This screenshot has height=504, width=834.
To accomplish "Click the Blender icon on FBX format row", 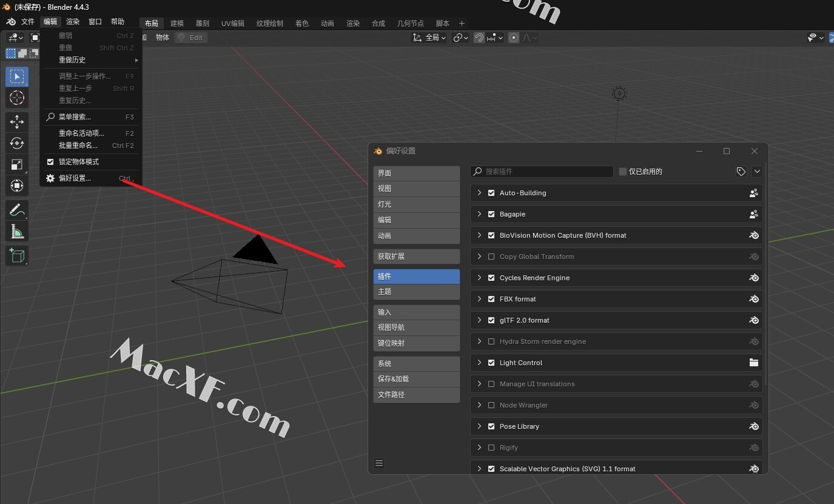I will 754,299.
